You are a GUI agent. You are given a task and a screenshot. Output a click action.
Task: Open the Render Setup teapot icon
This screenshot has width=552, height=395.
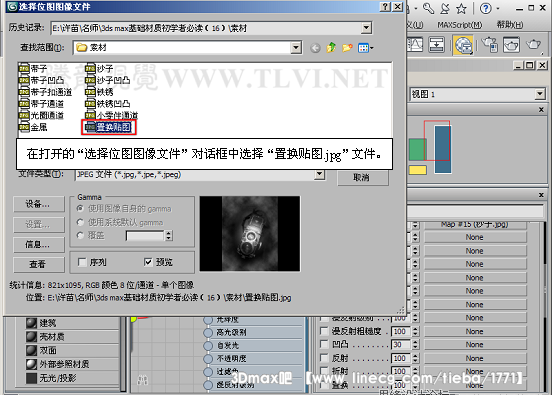pos(490,45)
